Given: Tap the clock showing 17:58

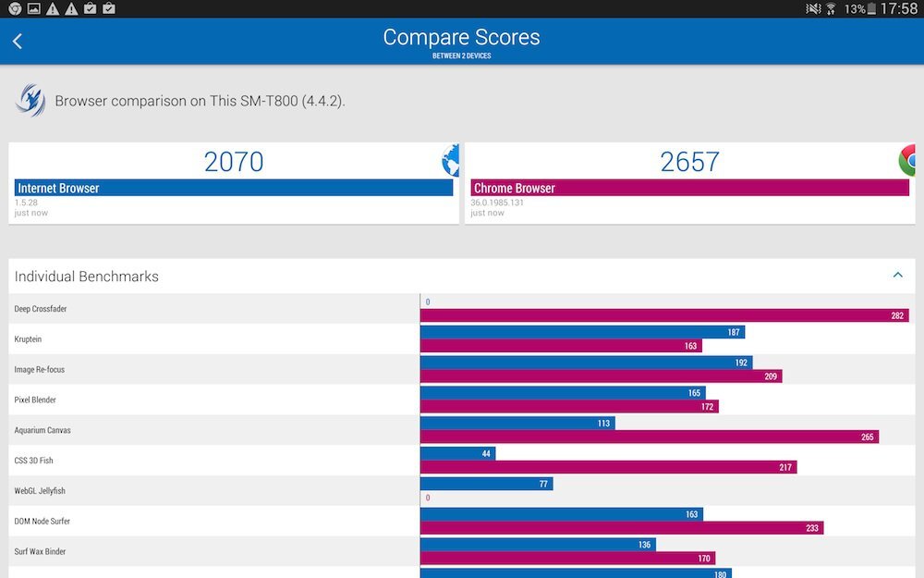Looking at the screenshot, I should tap(899, 8).
